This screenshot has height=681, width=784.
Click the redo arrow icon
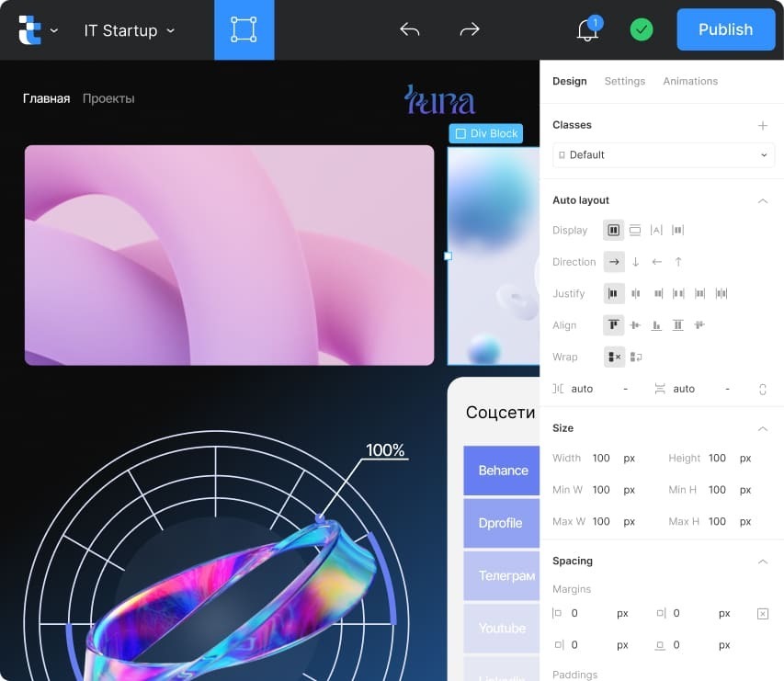pyautogui.click(x=470, y=30)
